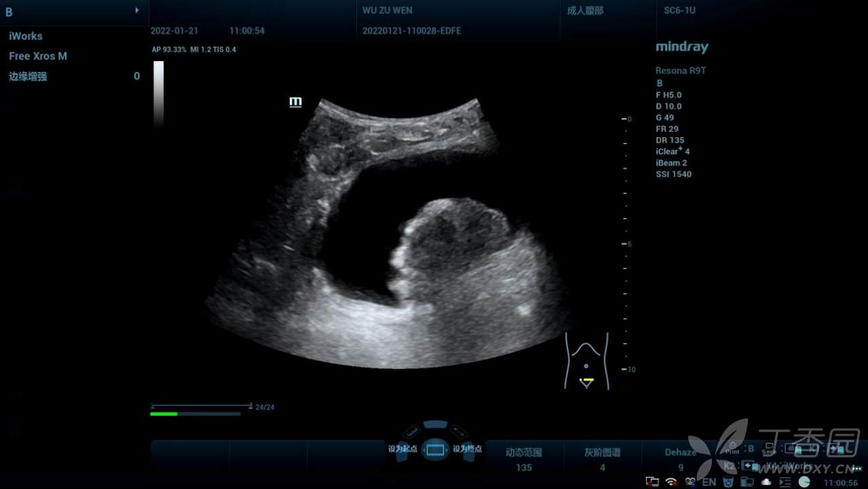
Task: Adjust the 灰阶图谱 gray map control
Action: [603, 459]
